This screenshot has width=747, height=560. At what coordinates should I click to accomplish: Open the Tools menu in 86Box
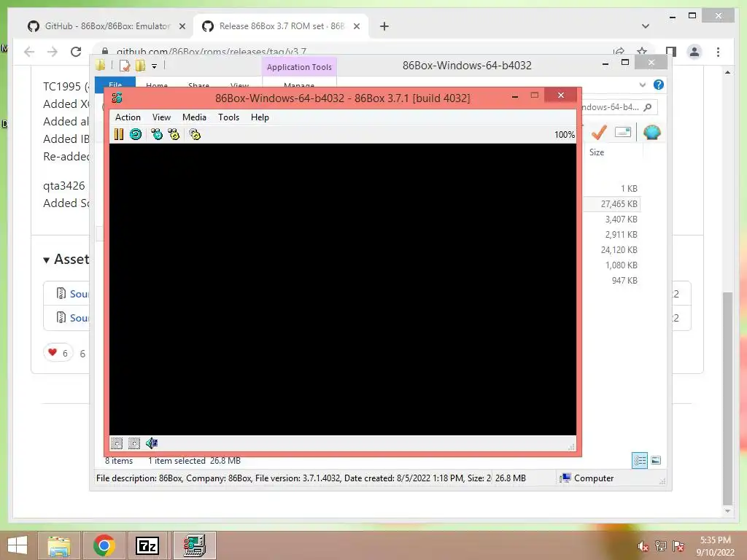(228, 117)
